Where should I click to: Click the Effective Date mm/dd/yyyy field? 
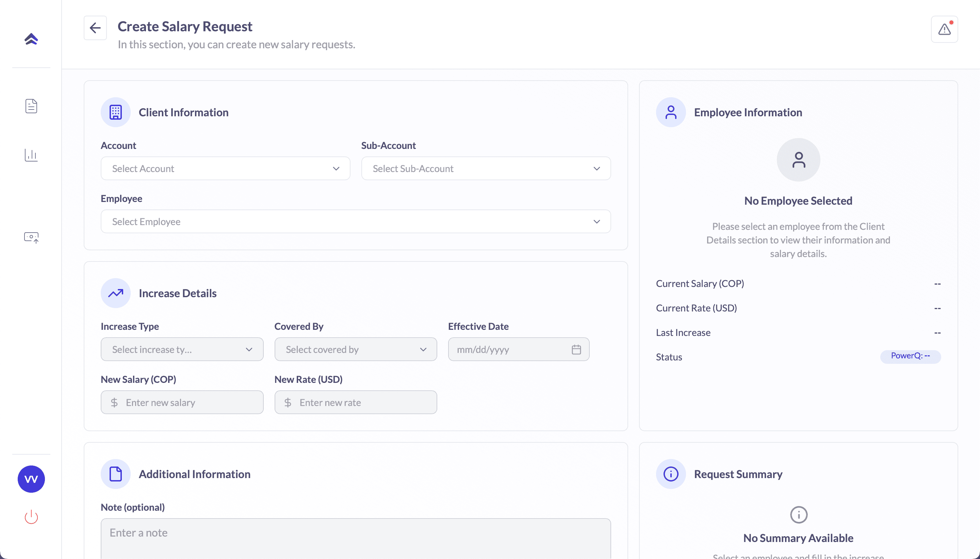pyautogui.click(x=507, y=350)
